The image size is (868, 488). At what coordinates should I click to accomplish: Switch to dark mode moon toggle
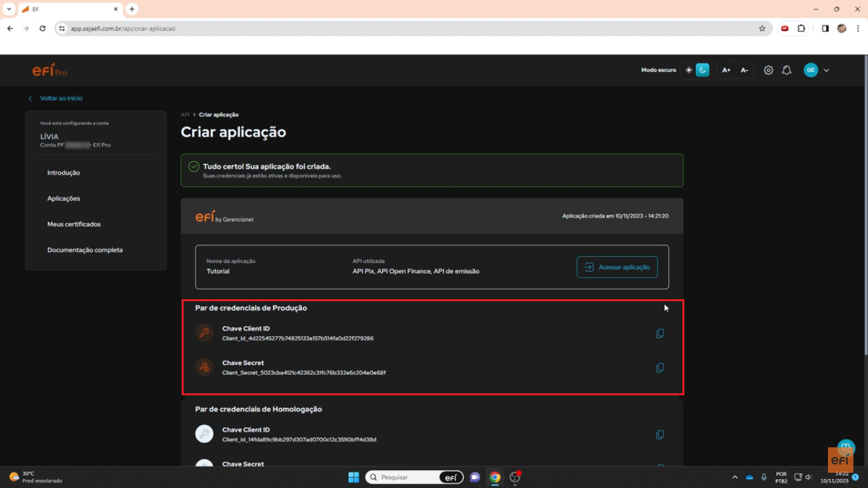[702, 70]
